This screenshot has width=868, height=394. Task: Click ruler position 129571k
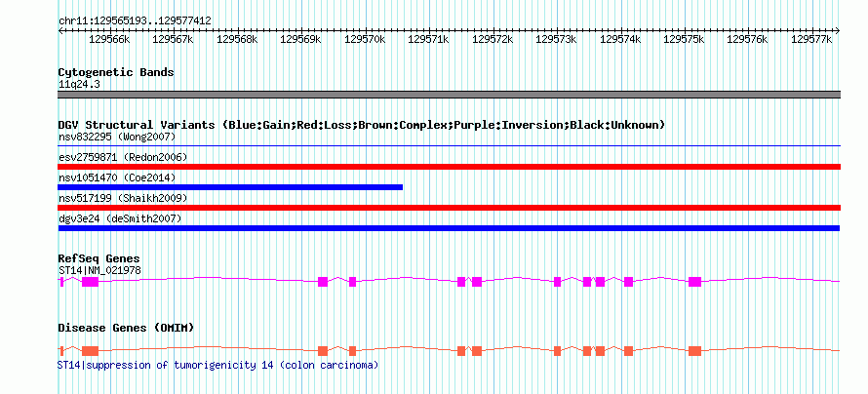pos(428,39)
